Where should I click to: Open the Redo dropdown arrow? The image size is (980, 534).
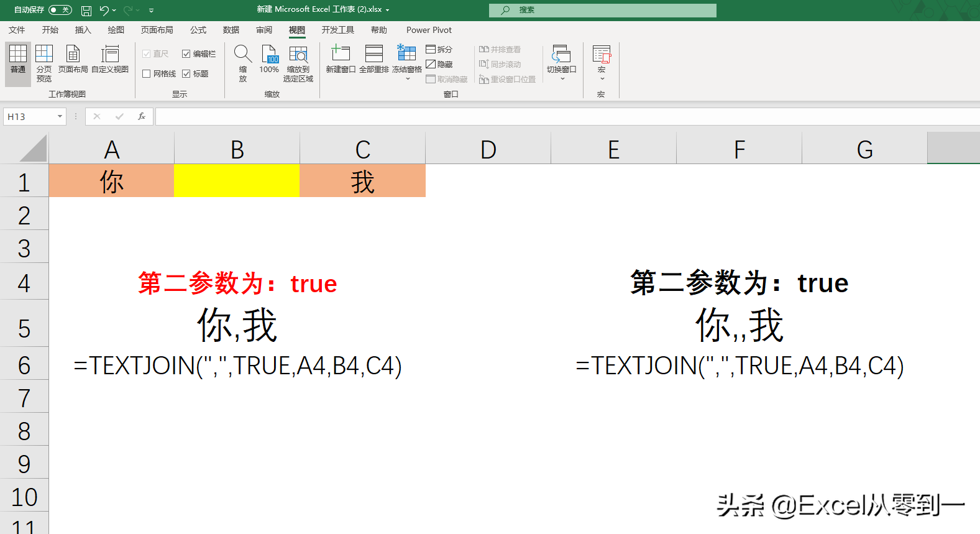(x=138, y=10)
